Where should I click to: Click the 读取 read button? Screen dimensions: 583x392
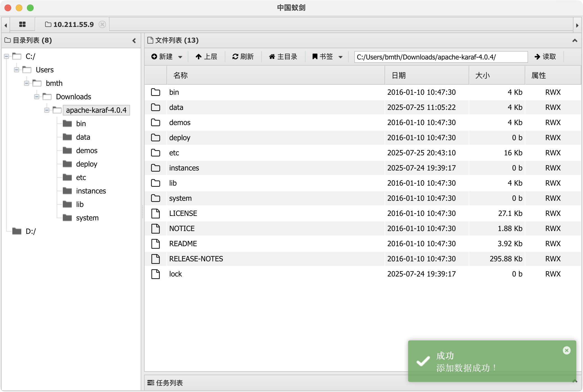pos(545,57)
